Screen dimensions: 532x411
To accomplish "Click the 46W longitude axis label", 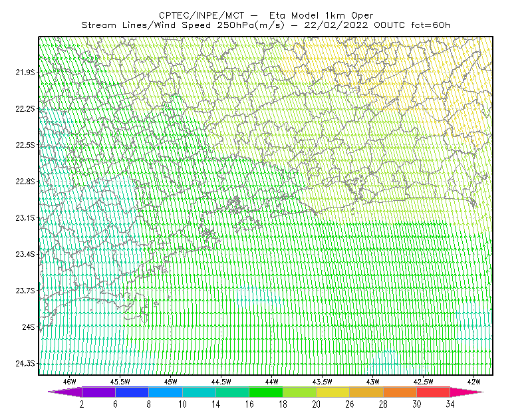I will [69, 382].
